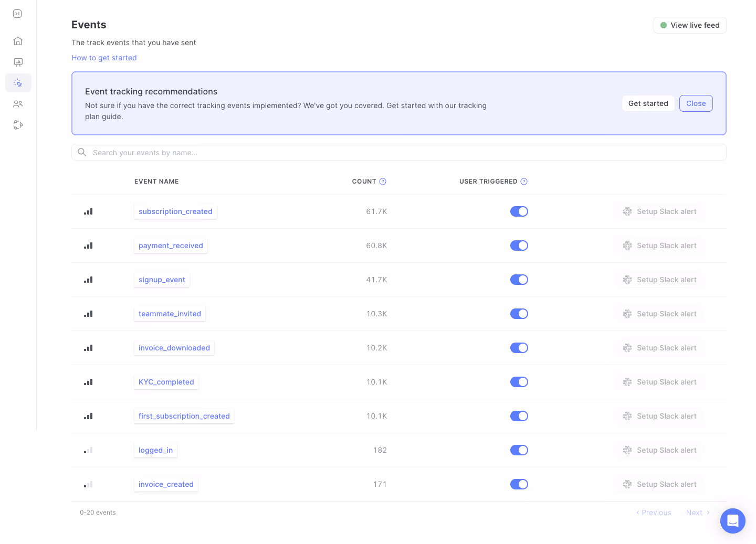
Task: Setup Slack alert for invoice_downloaded
Action: (660, 348)
